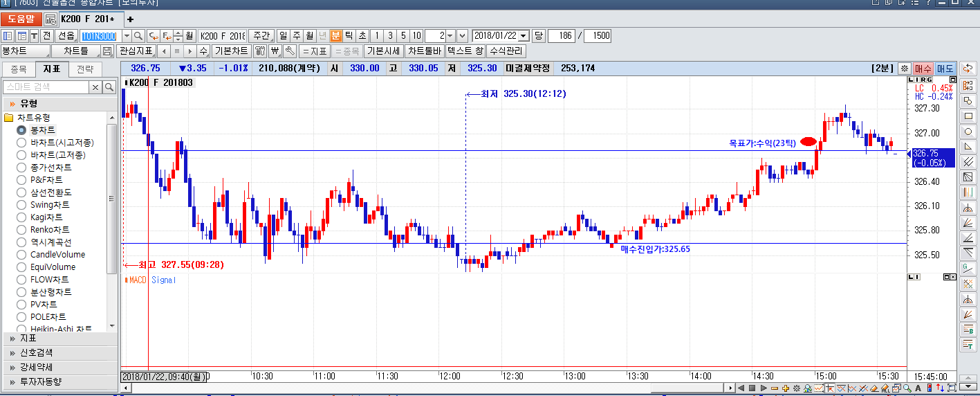Screen dimensions: 980x396
Task: Click the orange refresh arrows icon
Action: 968,69
